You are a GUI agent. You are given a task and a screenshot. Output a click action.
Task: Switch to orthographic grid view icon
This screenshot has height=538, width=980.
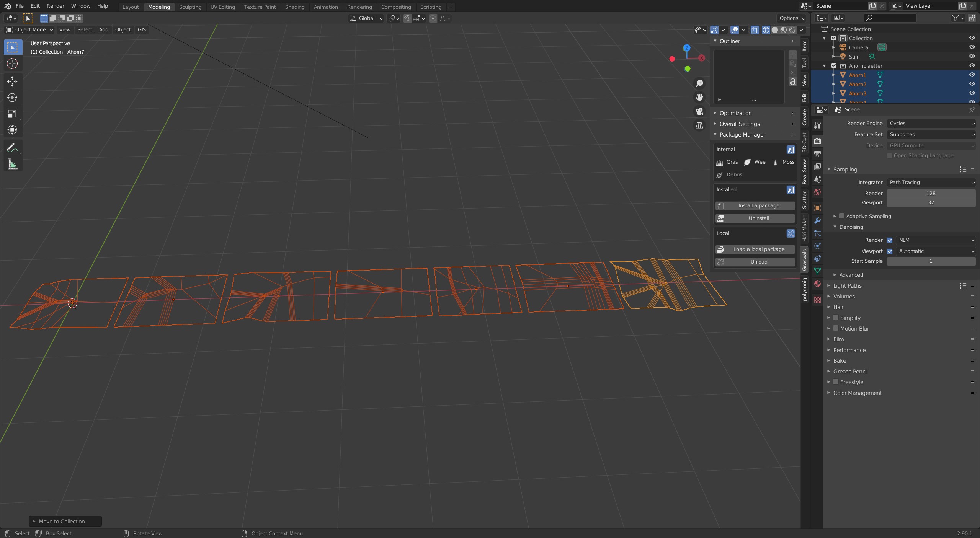699,126
